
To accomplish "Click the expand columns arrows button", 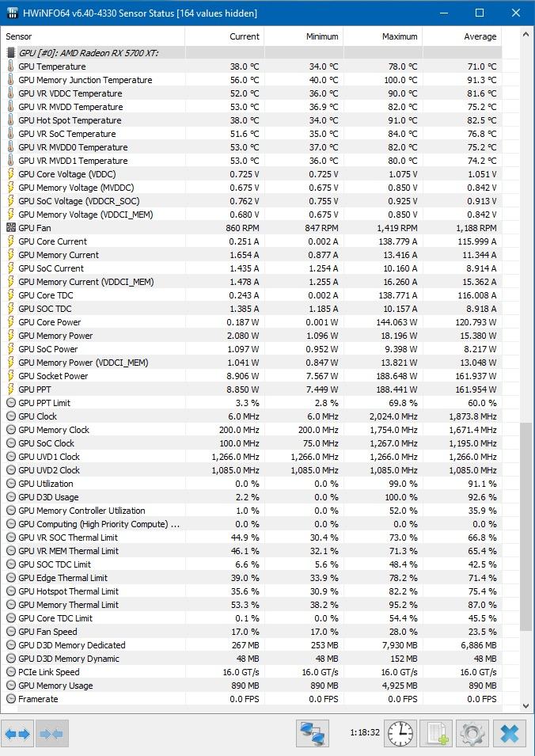I will 18,734.
